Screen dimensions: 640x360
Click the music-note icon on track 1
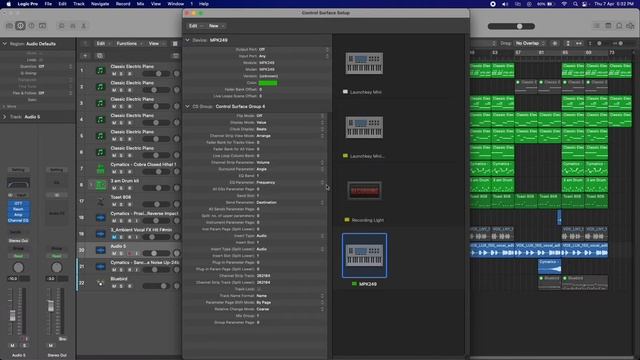click(100, 70)
